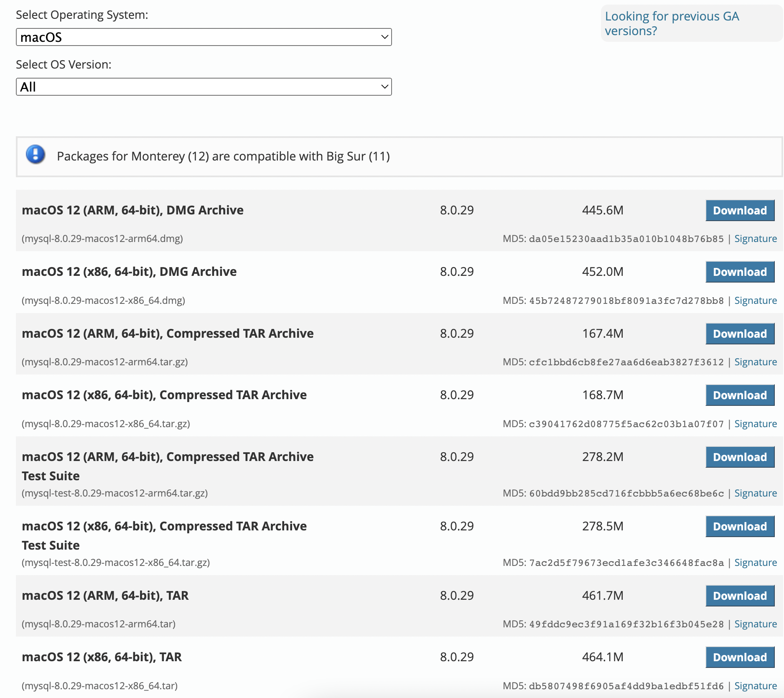
Task: Open Signature for mysql-8.0.29-macos12-x86_64.dmg
Action: tap(756, 301)
